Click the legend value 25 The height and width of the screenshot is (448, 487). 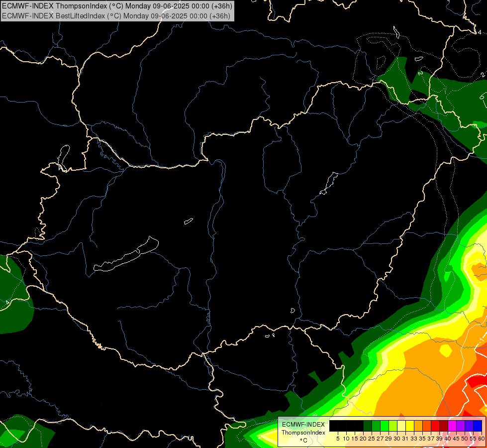point(372,439)
